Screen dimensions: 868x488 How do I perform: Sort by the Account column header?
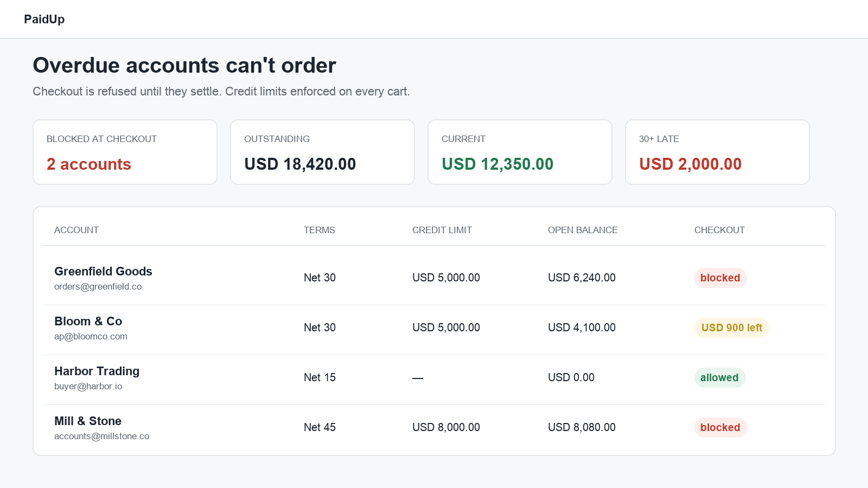76,230
